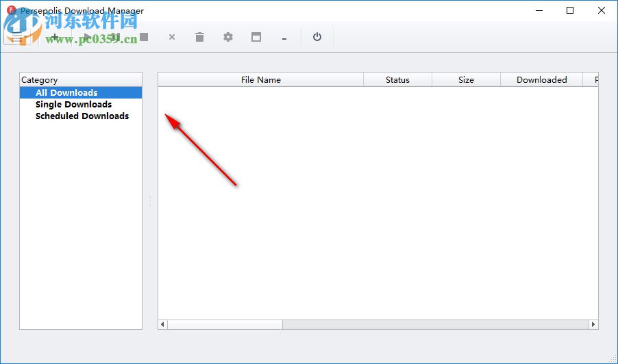
Task: Delete download file with trash can icon
Action: (200, 37)
